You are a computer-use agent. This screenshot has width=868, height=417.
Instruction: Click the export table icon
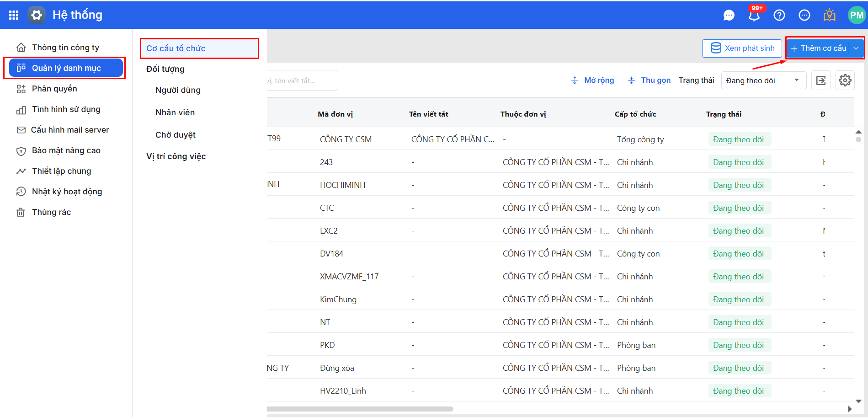pyautogui.click(x=821, y=80)
